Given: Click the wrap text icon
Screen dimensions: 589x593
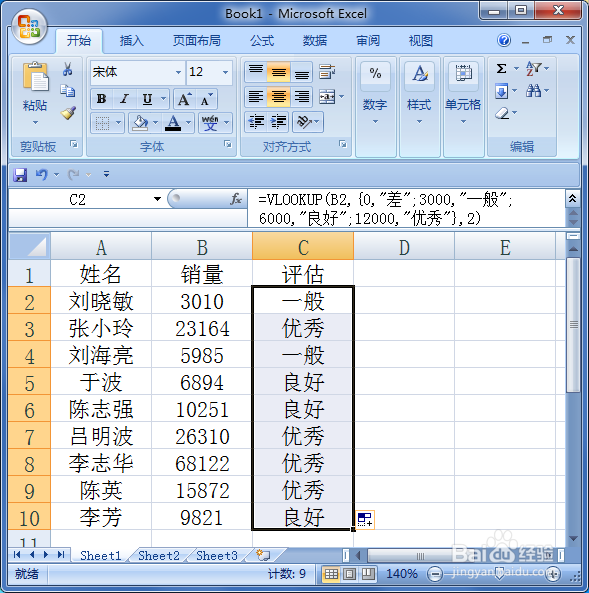Looking at the screenshot, I should pyautogui.click(x=327, y=71).
